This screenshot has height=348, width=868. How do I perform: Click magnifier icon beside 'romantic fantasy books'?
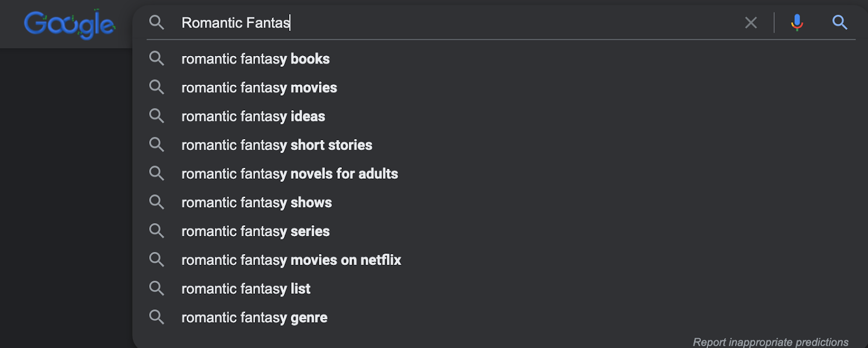point(157,59)
